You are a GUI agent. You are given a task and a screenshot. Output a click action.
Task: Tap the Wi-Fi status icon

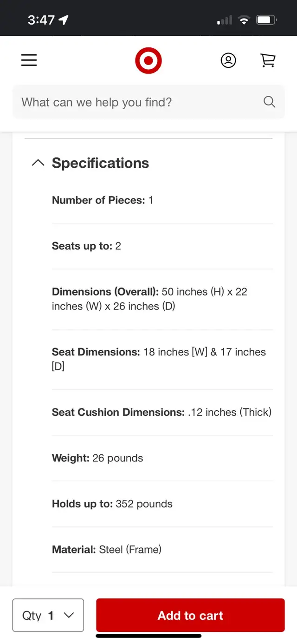(x=243, y=20)
